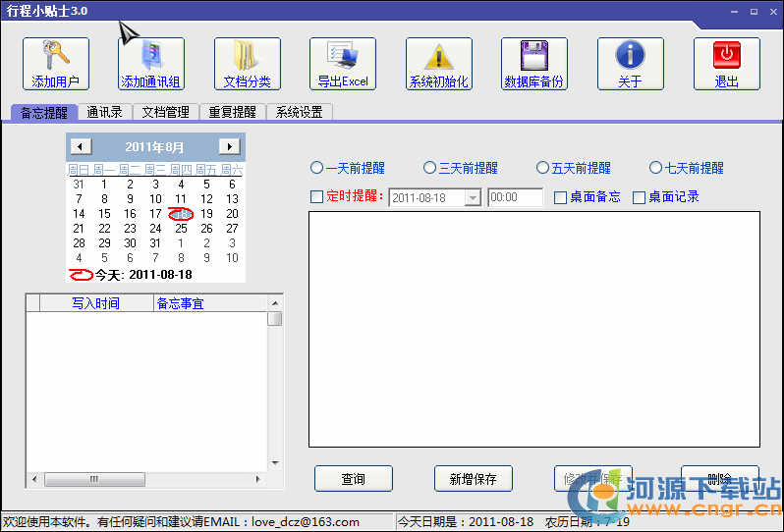784x532 pixels.
Task: Switch to the 通讯录 tab
Action: tap(104, 112)
